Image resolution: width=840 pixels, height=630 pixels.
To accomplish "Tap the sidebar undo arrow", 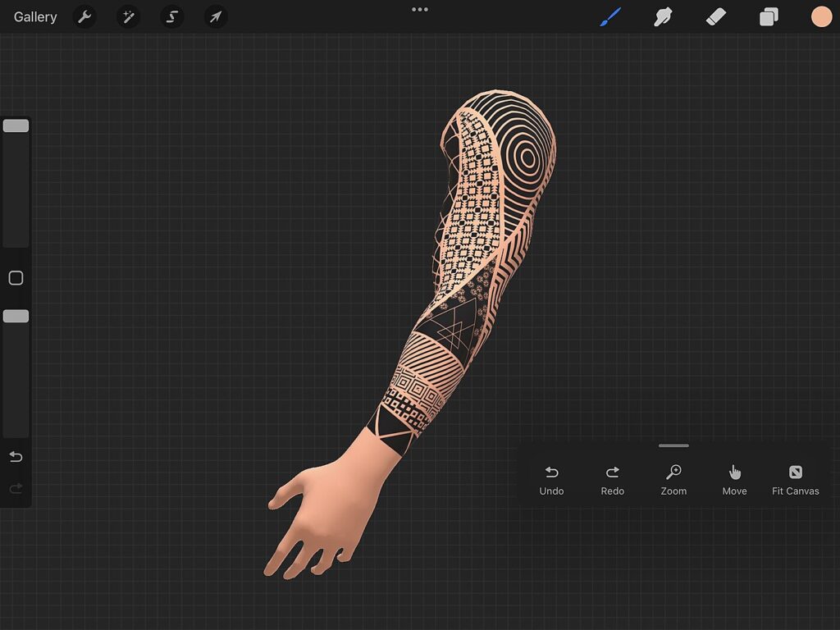I will click(16, 457).
